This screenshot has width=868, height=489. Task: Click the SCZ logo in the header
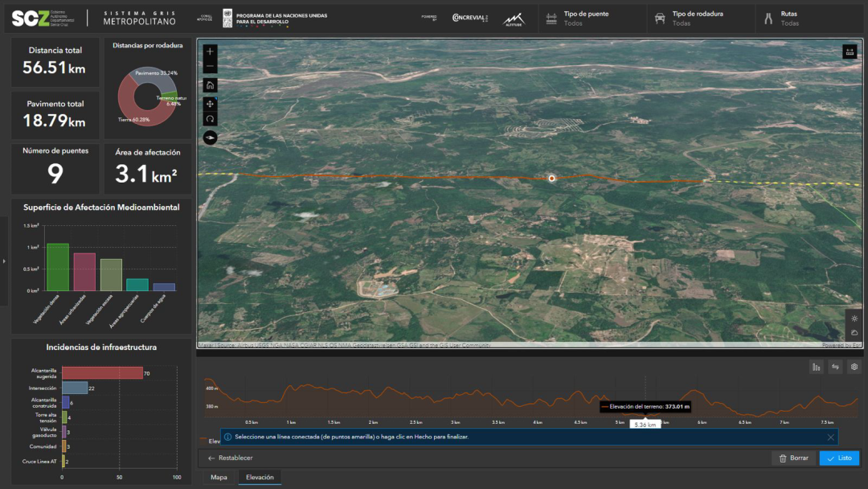click(x=43, y=18)
